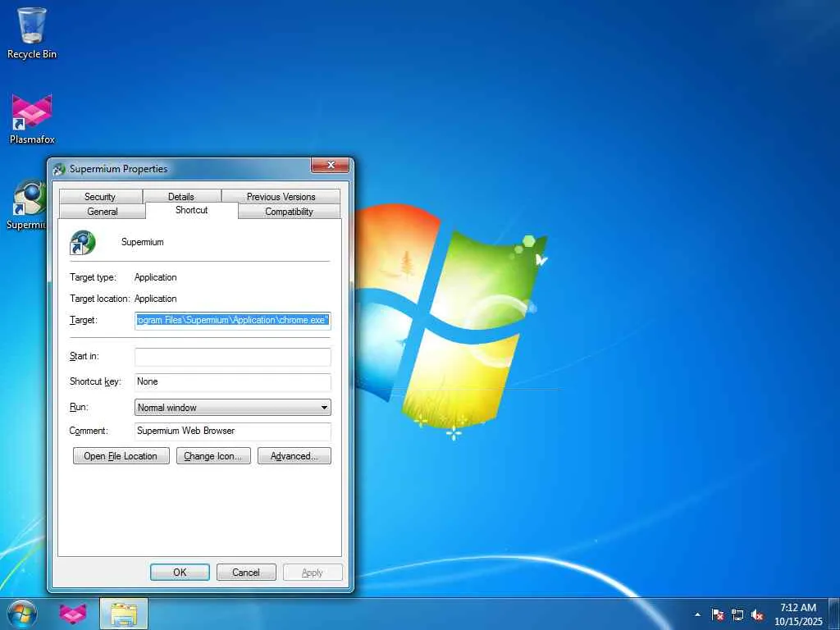Click the Supermium icon in the Shortcut tab
Viewport: 840px width, 630px height.
point(83,243)
